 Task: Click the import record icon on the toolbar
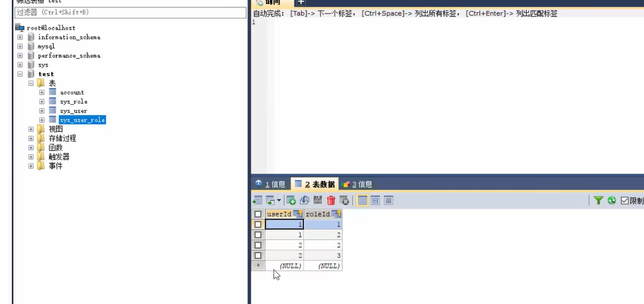pyautogui.click(x=257, y=201)
